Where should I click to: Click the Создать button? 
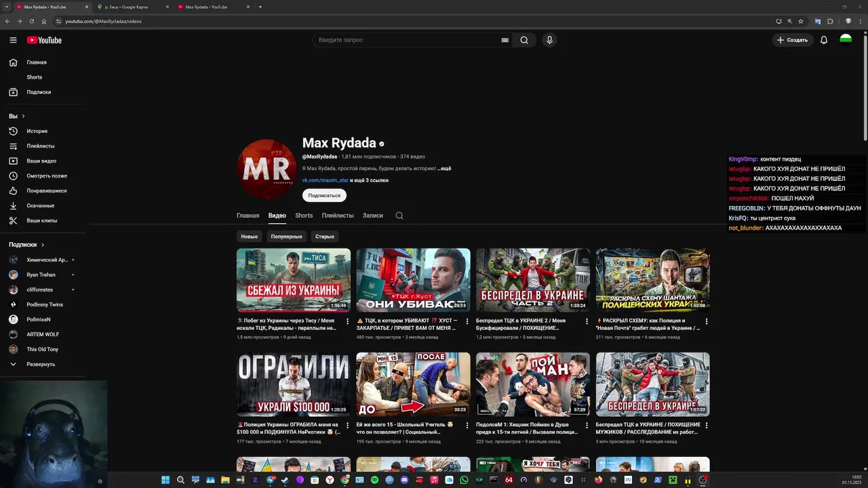[793, 40]
